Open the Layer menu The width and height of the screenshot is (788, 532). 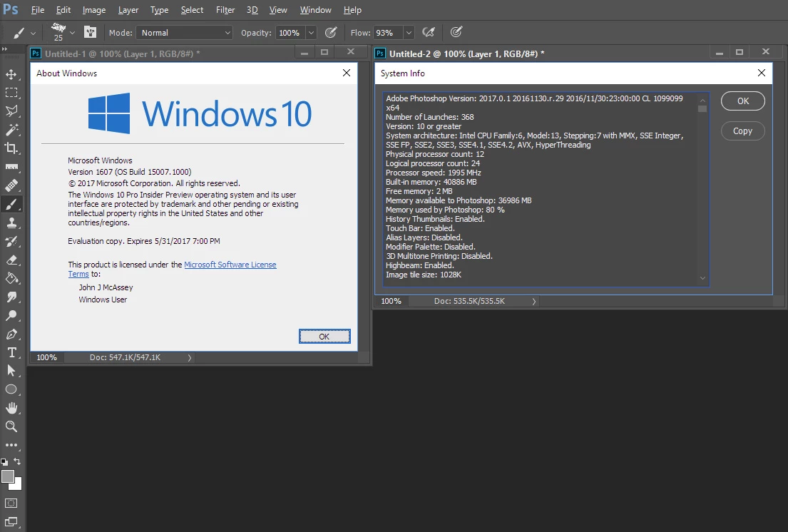pos(128,10)
